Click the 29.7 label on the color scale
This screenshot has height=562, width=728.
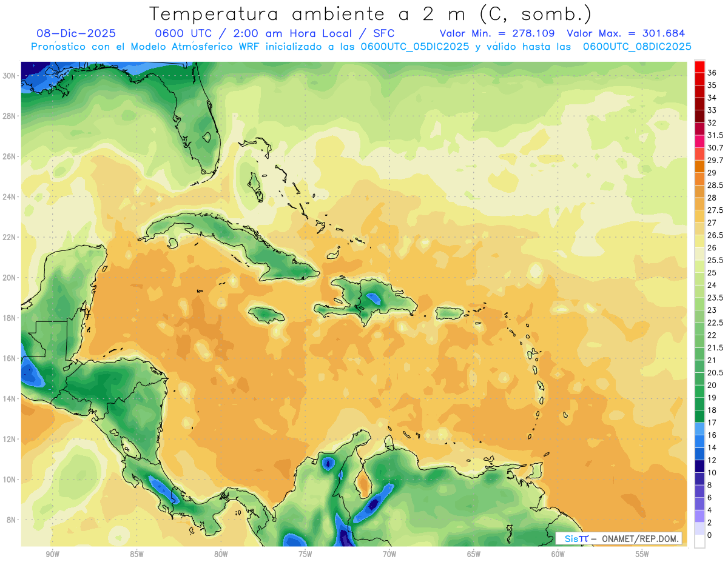tap(715, 160)
